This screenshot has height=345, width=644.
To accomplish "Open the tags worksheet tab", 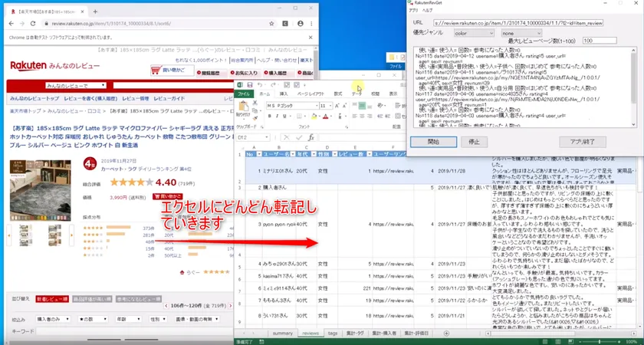I will coord(333,333).
